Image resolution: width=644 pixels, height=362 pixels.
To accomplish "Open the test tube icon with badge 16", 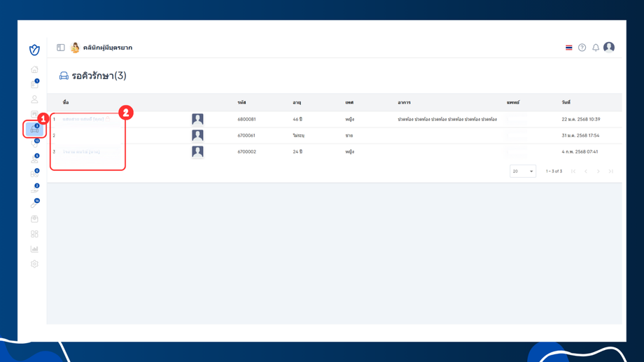I will click(x=34, y=204).
